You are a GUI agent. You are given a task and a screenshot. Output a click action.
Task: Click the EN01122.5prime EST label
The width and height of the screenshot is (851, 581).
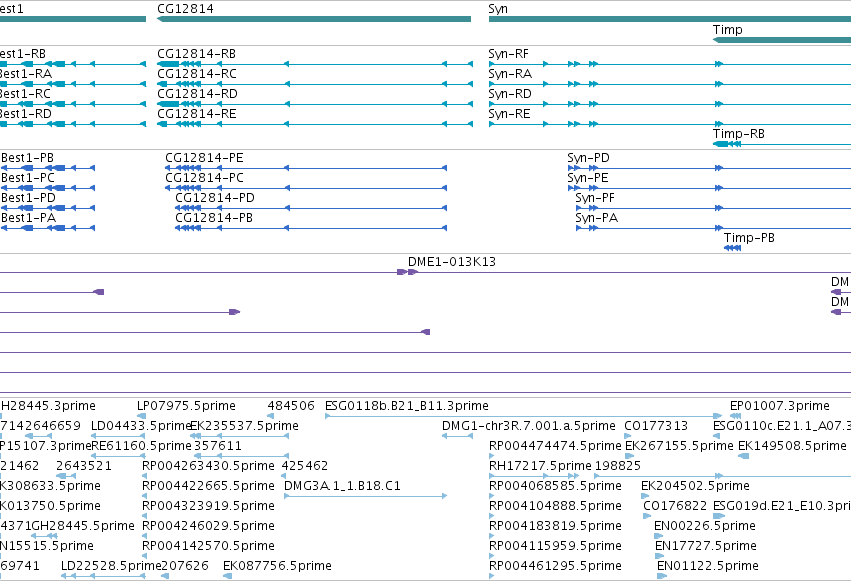pos(708,567)
